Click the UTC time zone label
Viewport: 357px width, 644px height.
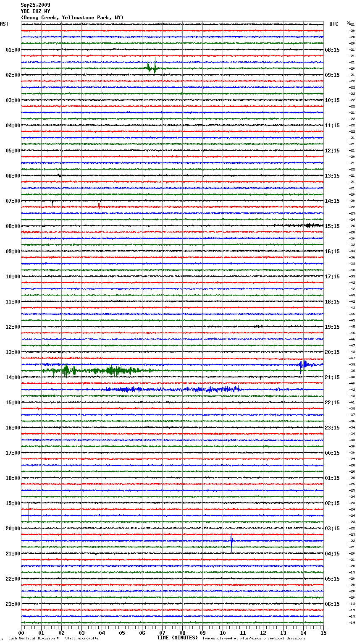click(x=334, y=24)
